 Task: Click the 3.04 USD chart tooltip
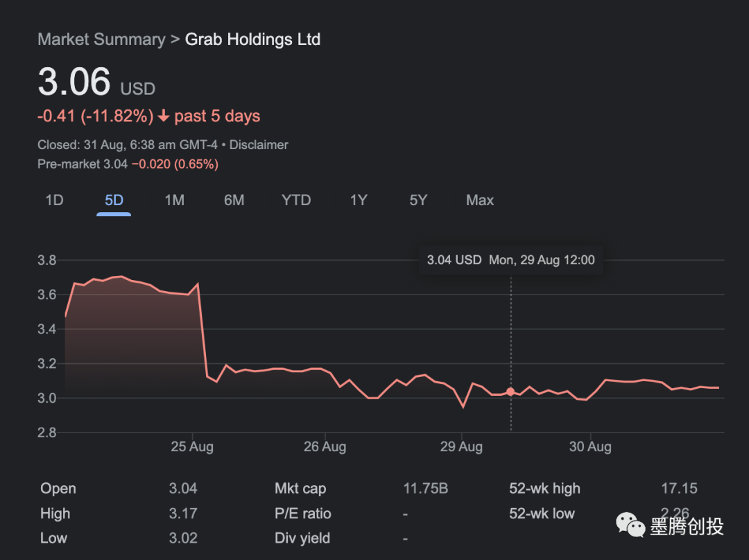click(x=510, y=260)
